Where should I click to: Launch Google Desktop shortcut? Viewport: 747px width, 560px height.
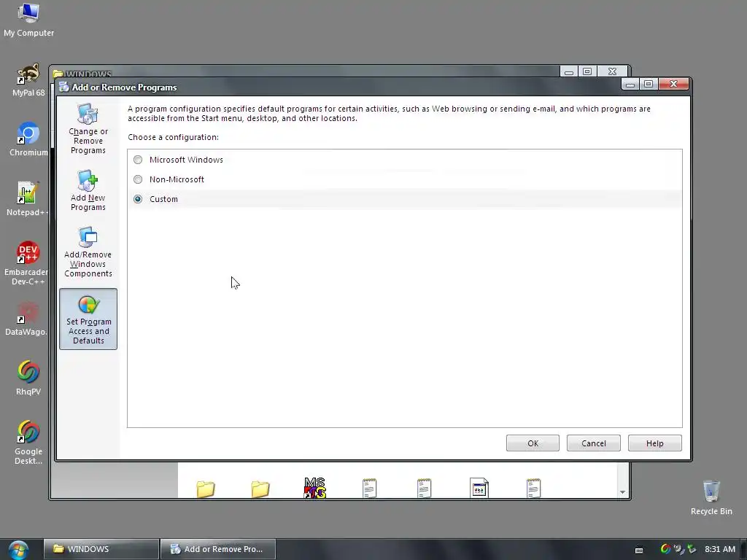[28, 443]
